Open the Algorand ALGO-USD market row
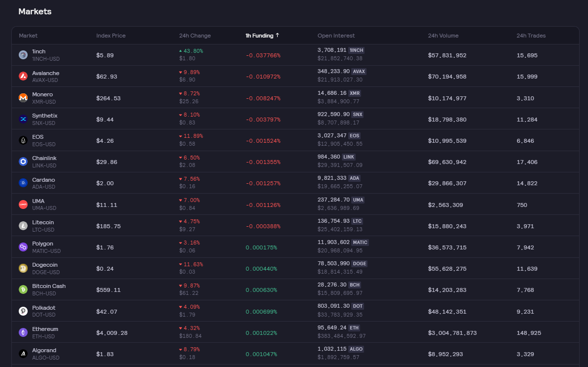The height and width of the screenshot is (367, 588). point(295,354)
